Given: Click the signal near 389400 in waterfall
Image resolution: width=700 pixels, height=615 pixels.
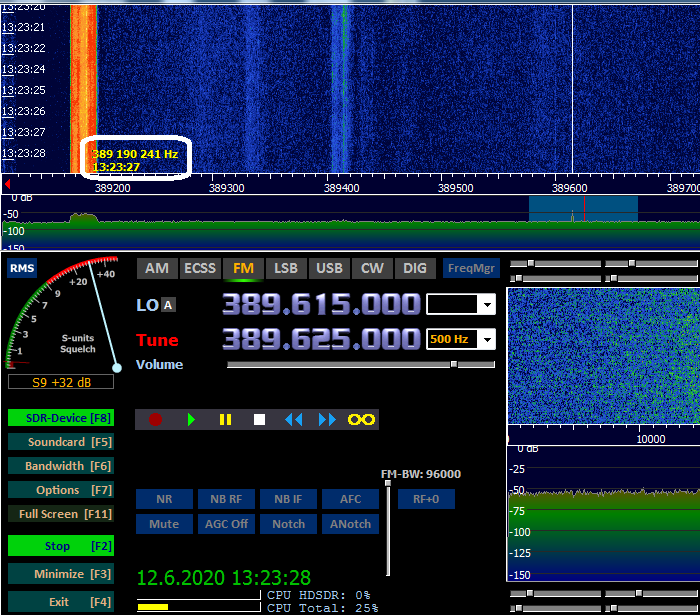Looking at the screenshot, I should [341, 89].
